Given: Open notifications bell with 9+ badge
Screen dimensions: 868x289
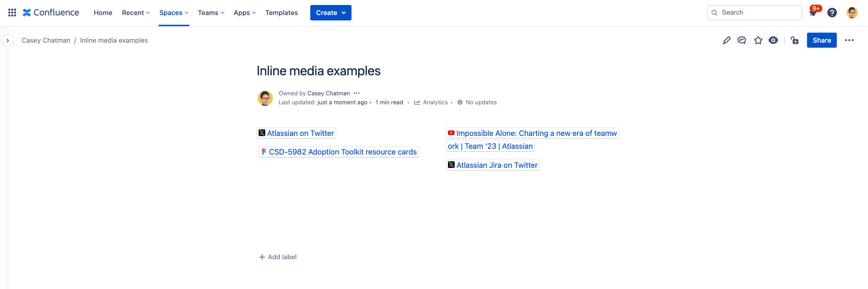Looking at the screenshot, I should pos(813,13).
